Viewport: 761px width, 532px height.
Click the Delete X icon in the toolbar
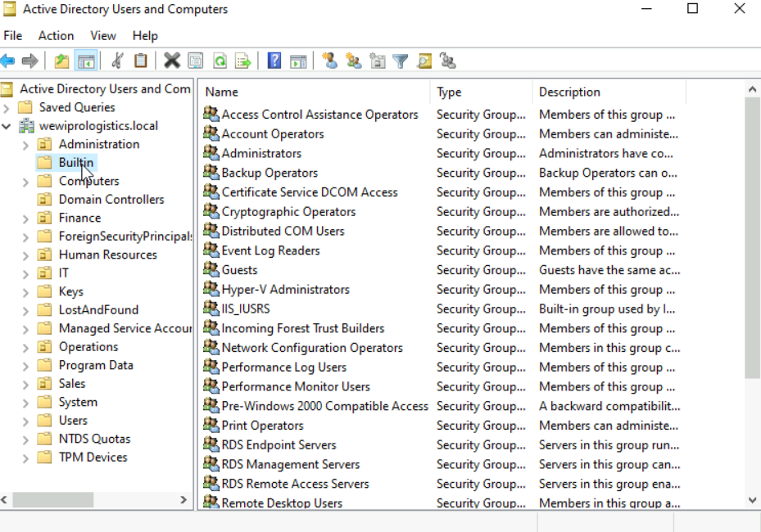pos(172,61)
